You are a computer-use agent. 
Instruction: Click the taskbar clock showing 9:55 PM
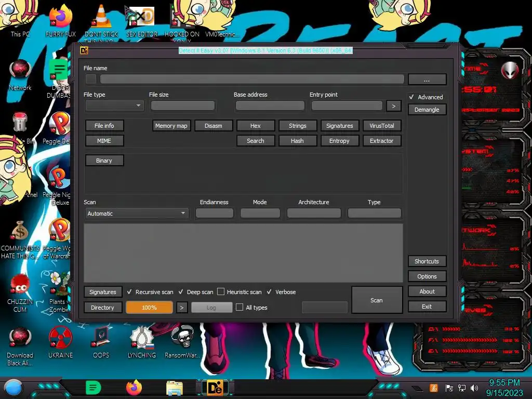pos(504,388)
